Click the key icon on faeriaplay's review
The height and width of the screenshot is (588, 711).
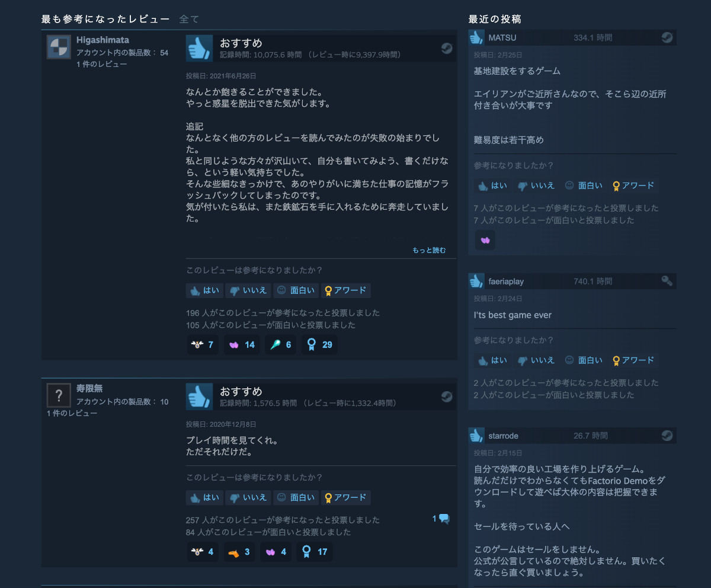click(x=667, y=281)
